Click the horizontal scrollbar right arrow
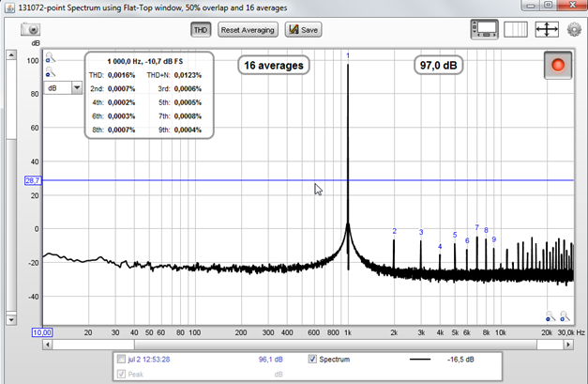 pyautogui.click(x=568, y=345)
